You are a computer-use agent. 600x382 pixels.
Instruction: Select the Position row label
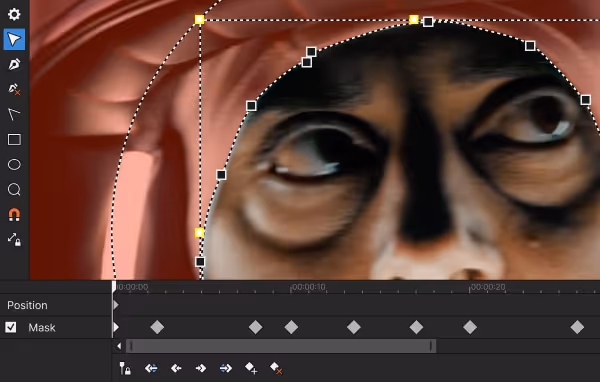pos(27,305)
